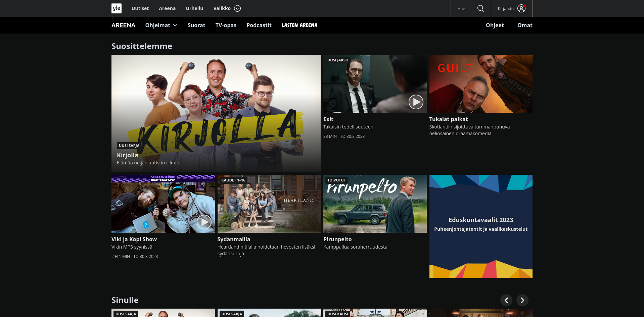The width and height of the screenshot is (644, 317).
Task: Open the Eduskuntavaalit 2023 card
Action: tap(480, 226)
